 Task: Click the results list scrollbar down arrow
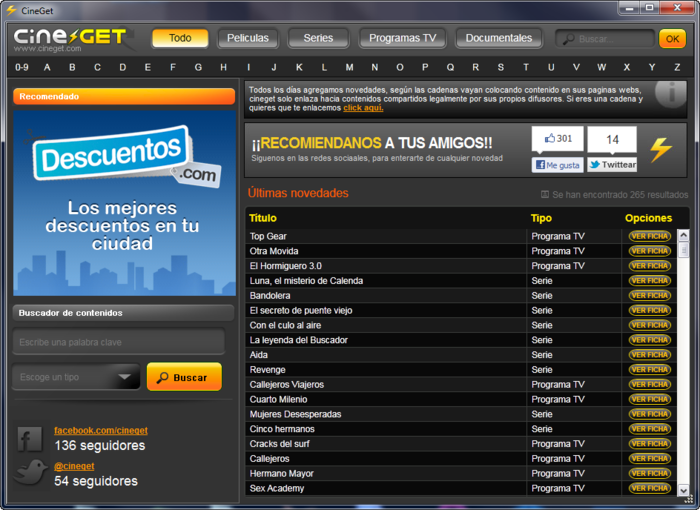[684, 490]
